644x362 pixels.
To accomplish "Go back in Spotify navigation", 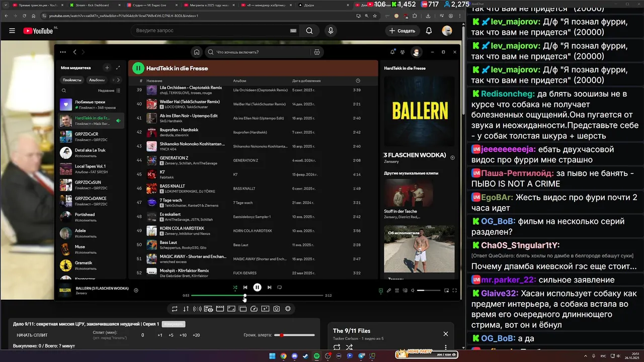I will 74,52.
